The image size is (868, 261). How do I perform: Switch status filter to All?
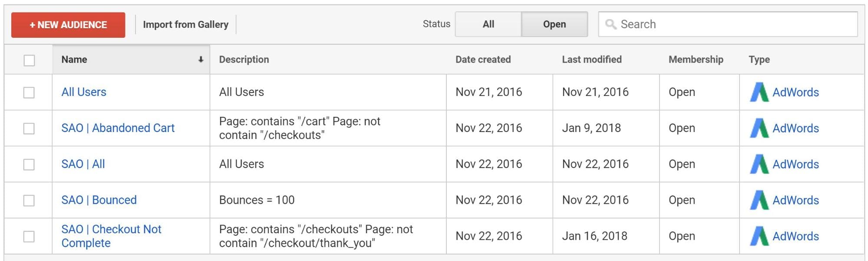(488, 24)
